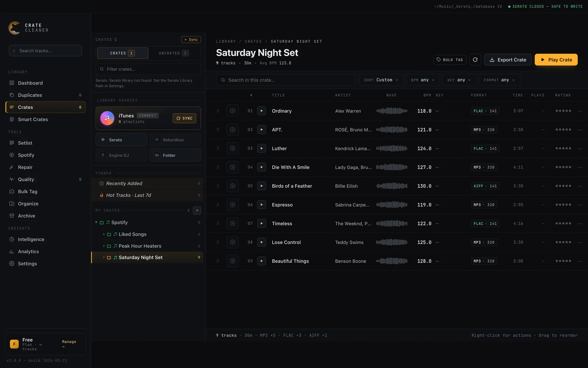Open the more options menu for Luther

pyautogui.click(x=580, y=148)
